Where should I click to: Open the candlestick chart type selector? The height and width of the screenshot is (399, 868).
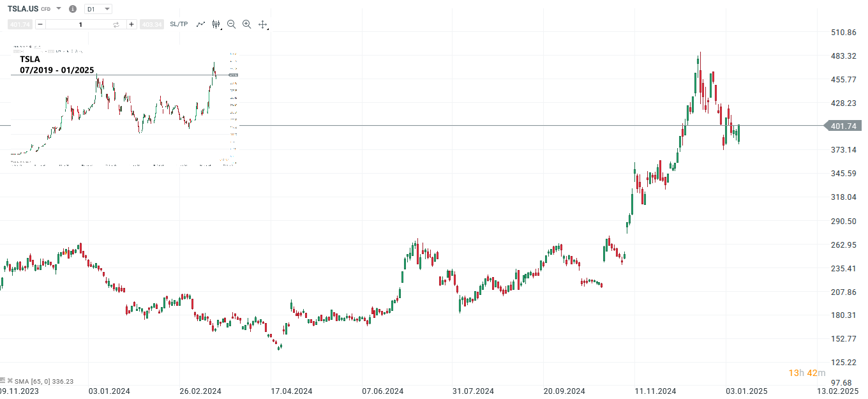point(216,24)
